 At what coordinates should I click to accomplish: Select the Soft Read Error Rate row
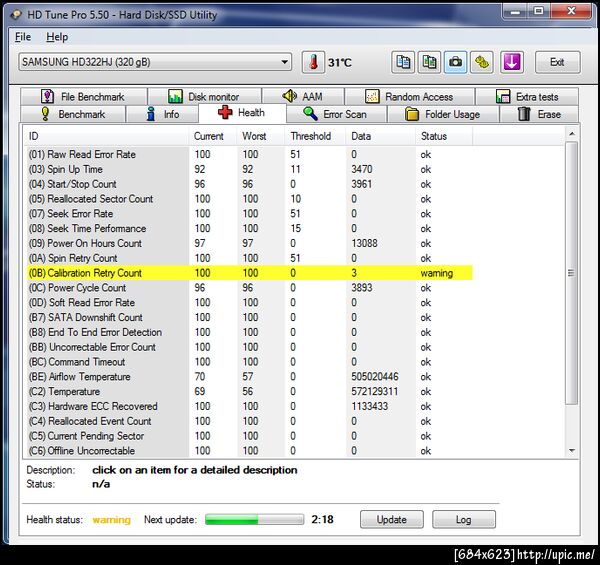click(249, 303)
